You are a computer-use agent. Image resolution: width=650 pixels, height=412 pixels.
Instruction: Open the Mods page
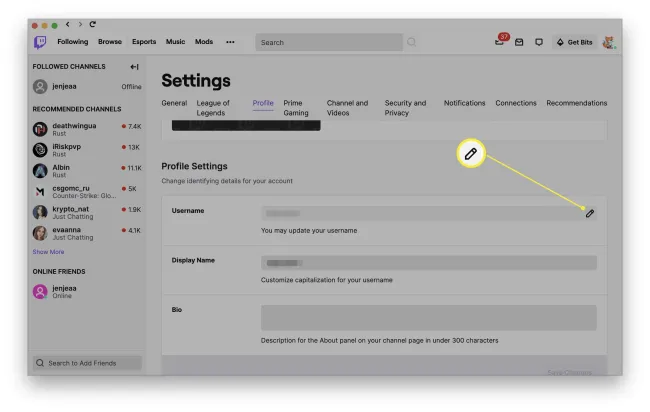(204, 42)
